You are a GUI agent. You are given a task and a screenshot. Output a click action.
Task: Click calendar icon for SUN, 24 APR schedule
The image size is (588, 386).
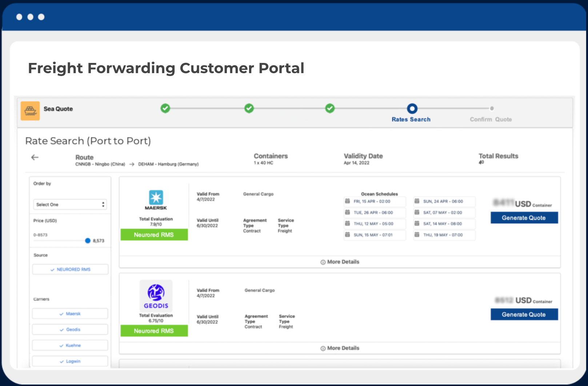(417, 201)
